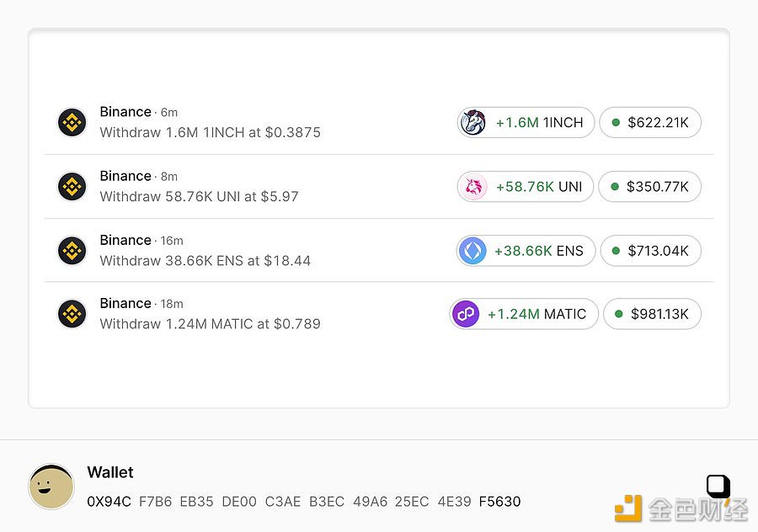Screen dimensions: 758x532
Task: Select text 'Withdraw 1.24M MATIC at $0.789'
Action: click(211, 324)
